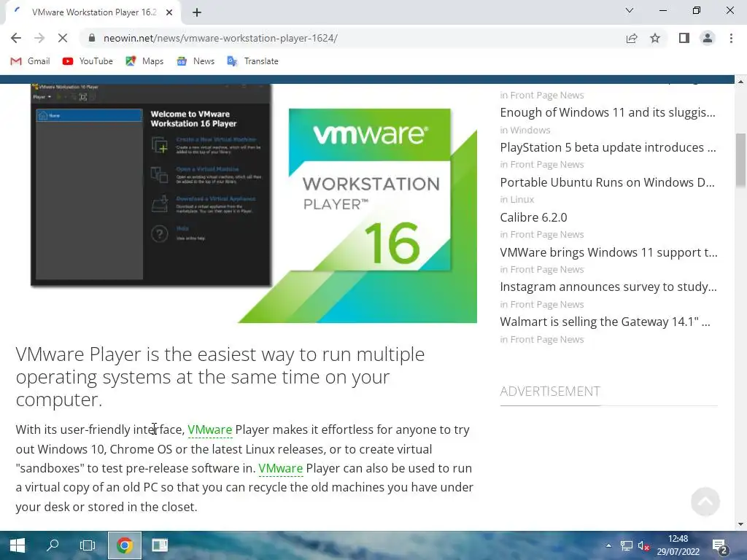The image size is (747, 560).
Task: Open the taskbar clock showing 12:48
Action: click(x=678, y=545)
